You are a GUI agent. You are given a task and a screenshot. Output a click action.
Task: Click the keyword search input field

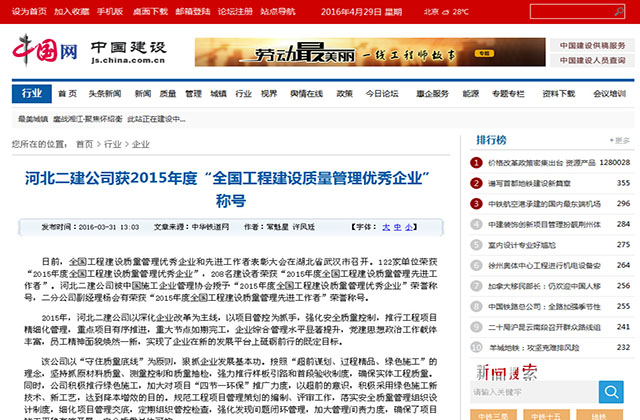click(x=537, y=392)
